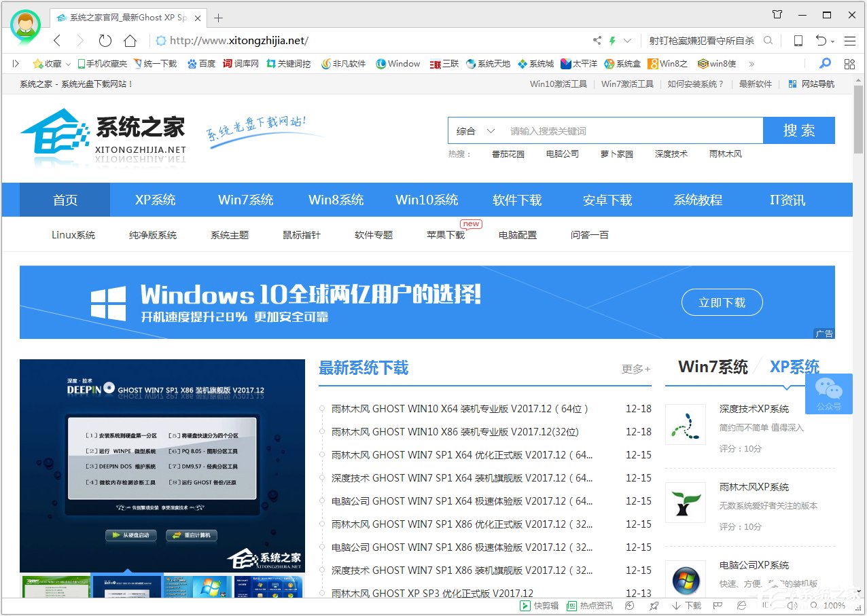Toggle the green lightning speed mode
Image resolution: width=867 pixels, height=616 pixels.
(x=613, y=41)
